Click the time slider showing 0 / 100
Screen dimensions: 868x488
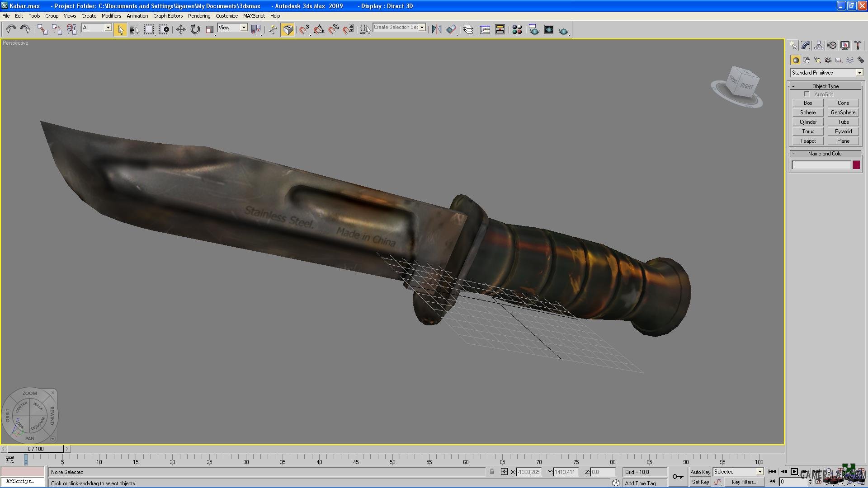coord(36,449)
